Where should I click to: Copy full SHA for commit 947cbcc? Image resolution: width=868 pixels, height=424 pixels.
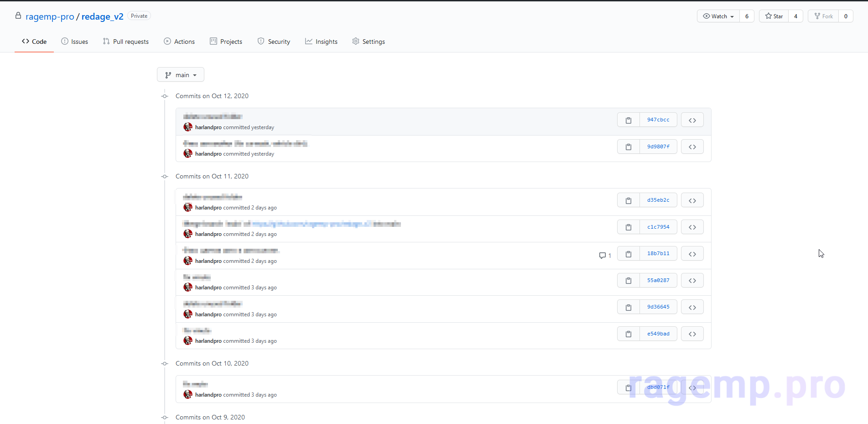pyautogui.click(x=628, y=120)
